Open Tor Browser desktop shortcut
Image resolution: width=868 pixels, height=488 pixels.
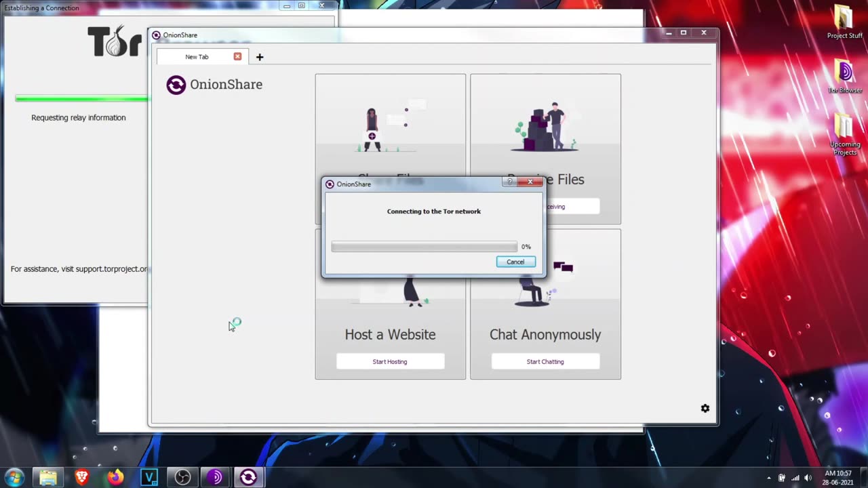[x=844, y=77]
